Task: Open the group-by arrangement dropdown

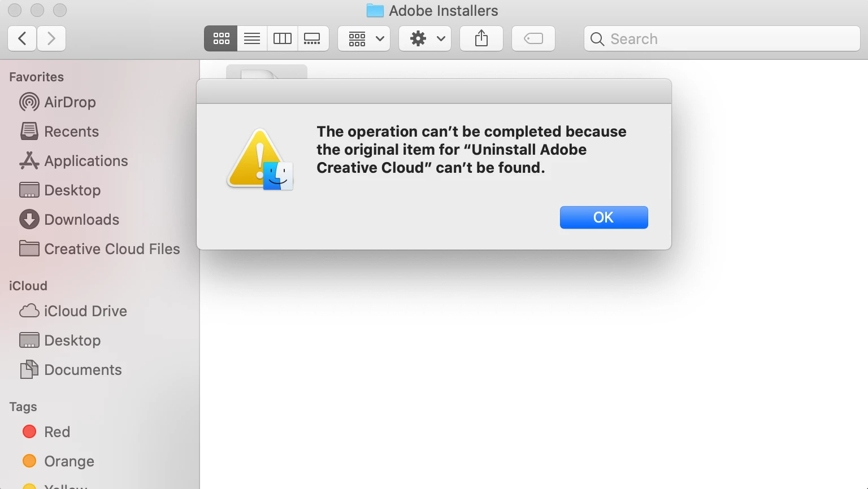Action: click(364, 38)
